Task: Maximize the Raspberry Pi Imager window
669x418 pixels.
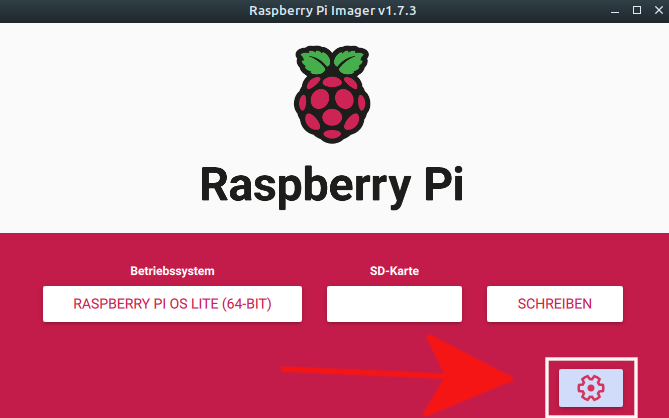Action: [x=637, y=10]
